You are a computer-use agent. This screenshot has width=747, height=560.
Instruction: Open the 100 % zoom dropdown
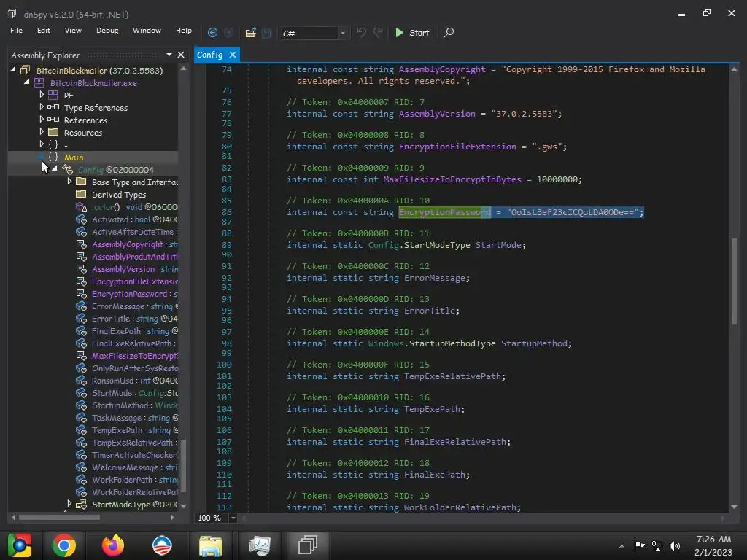coord(233,518)
